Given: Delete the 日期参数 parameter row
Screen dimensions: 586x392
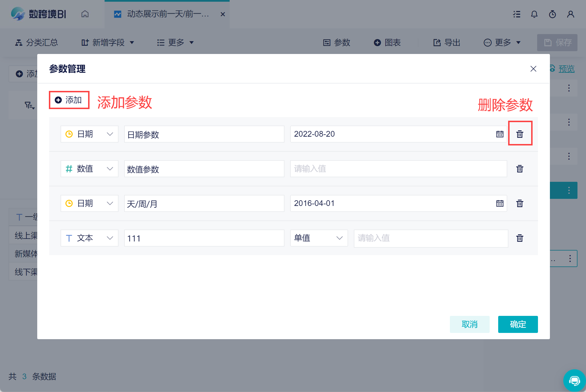Looking at the screenshot, I should [x=519, y=134].
